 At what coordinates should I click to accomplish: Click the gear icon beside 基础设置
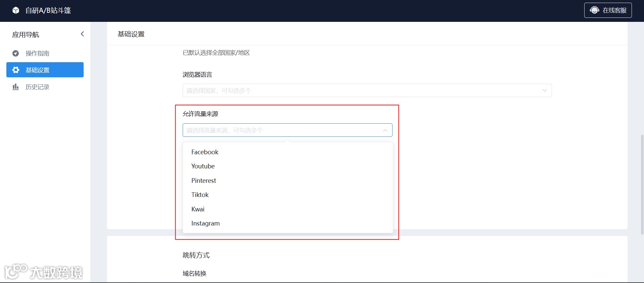point(15,70)
